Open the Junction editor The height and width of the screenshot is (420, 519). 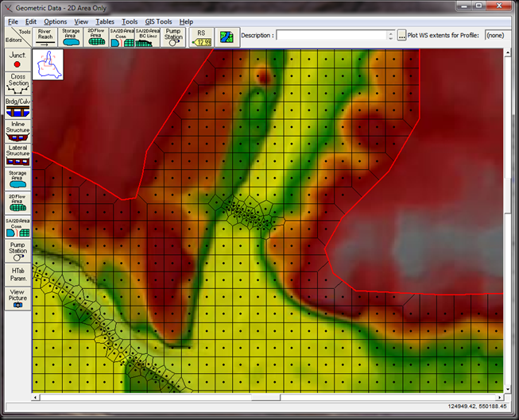[17, 59]
